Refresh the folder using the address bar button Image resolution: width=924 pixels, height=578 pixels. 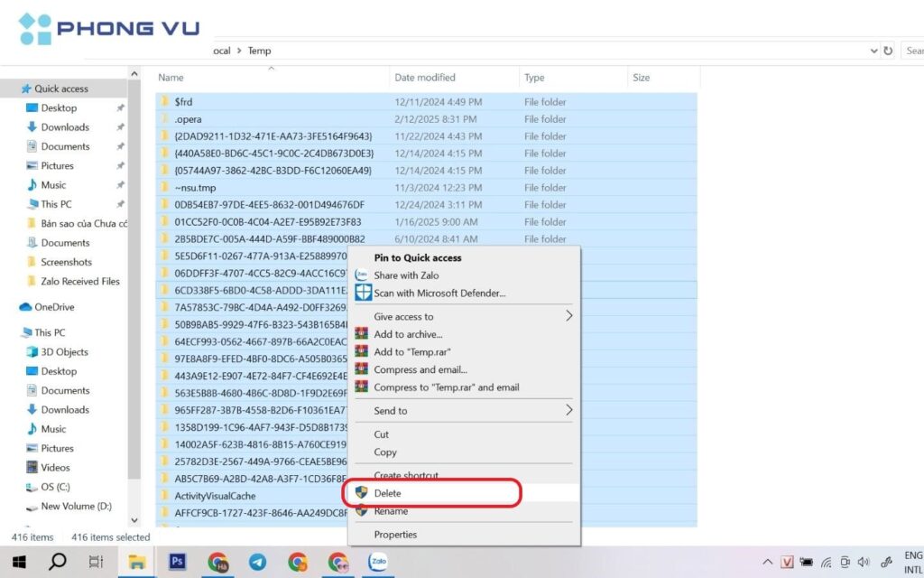888,51
